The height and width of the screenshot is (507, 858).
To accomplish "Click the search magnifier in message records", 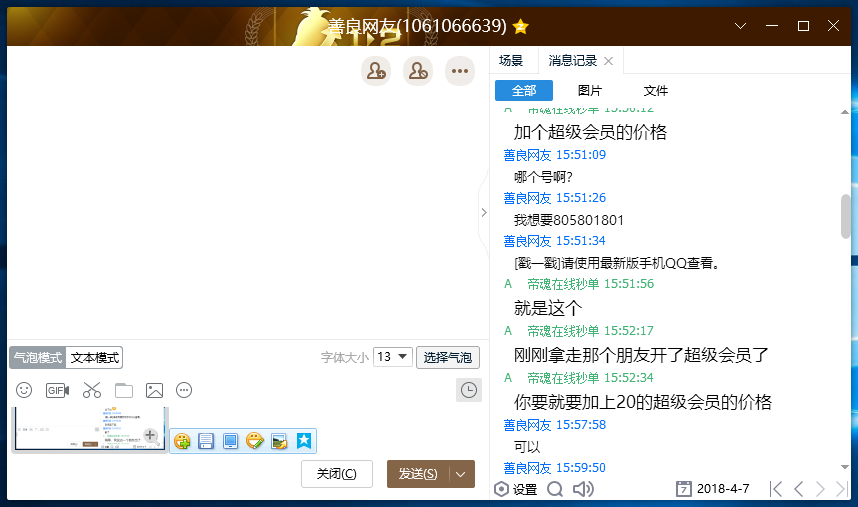I will [555, 489].
